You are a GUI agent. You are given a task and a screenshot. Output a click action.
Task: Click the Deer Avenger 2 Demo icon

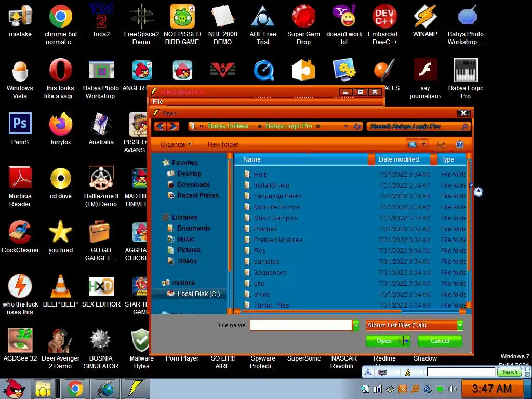click(x=60, y=349)
